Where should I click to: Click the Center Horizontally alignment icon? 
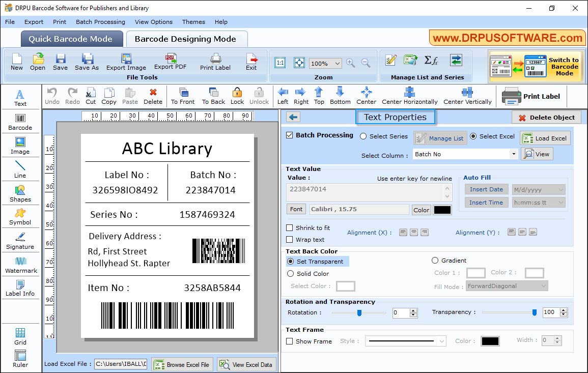click(x=410, y=96)
